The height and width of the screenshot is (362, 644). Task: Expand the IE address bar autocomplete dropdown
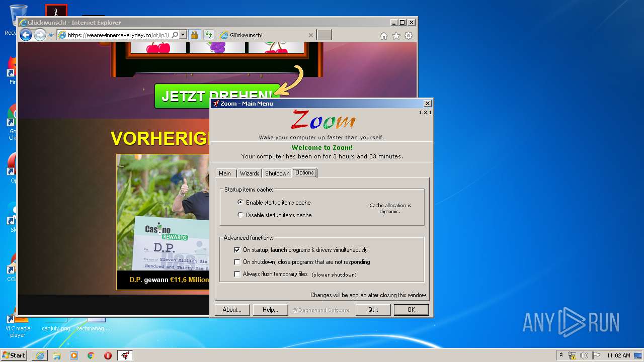[x=183, y=35]
